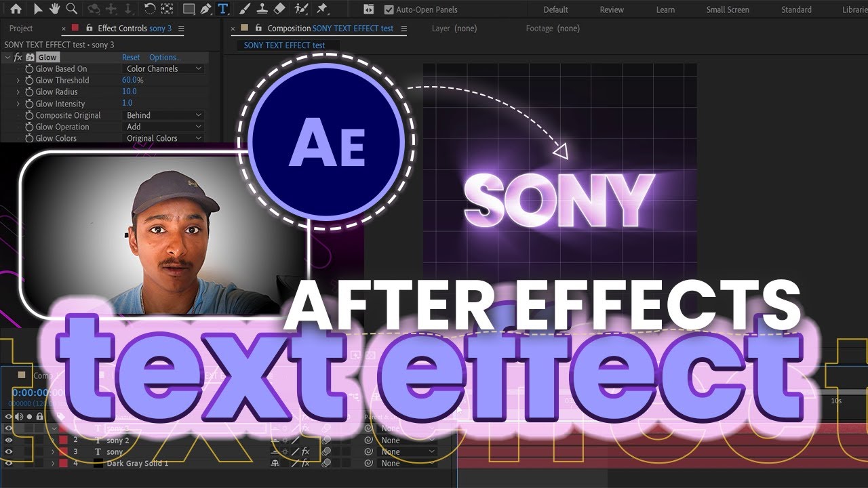Toggle the fx switch on Glow effect
The height and width of the screenshot is (488, 868).
click(x=18, y=58)
